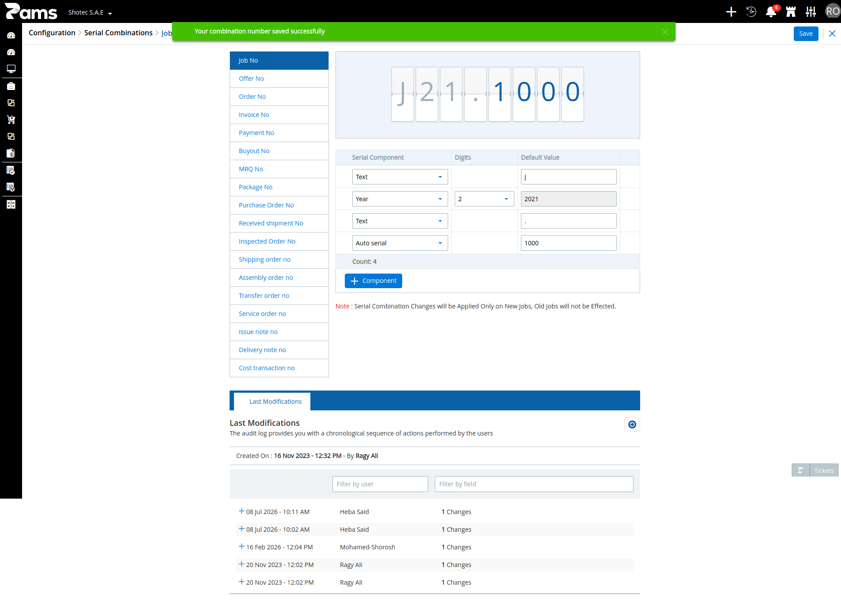Select Offer No in the list
Viewport: 841px width, 616px height.
pos(279,79)
